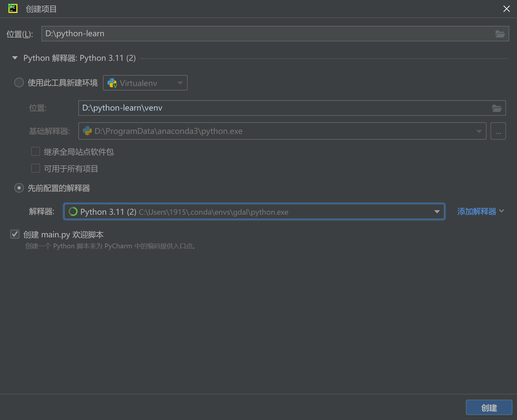Click the 基础解释器: label

pyautogui.click(x=49, y=131)
